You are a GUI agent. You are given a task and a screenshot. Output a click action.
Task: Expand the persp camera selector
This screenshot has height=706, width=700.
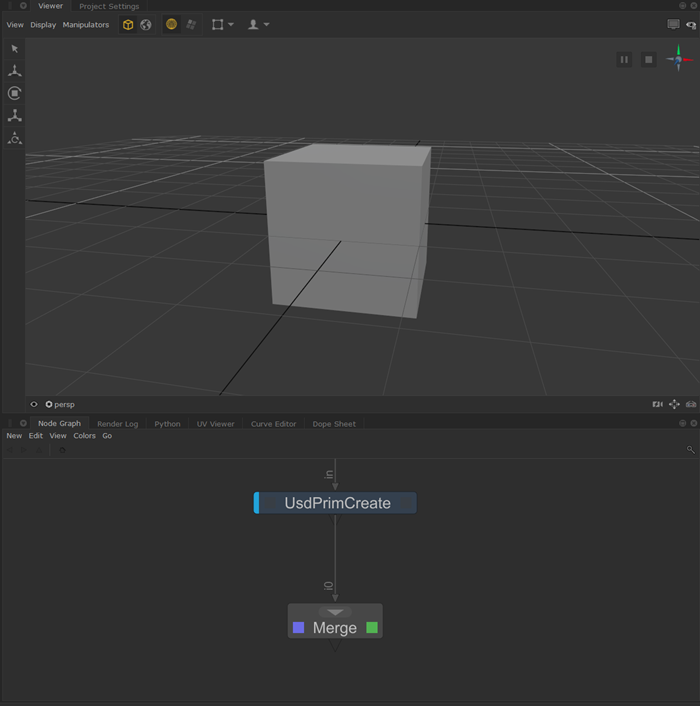click(x=62, y=405)
